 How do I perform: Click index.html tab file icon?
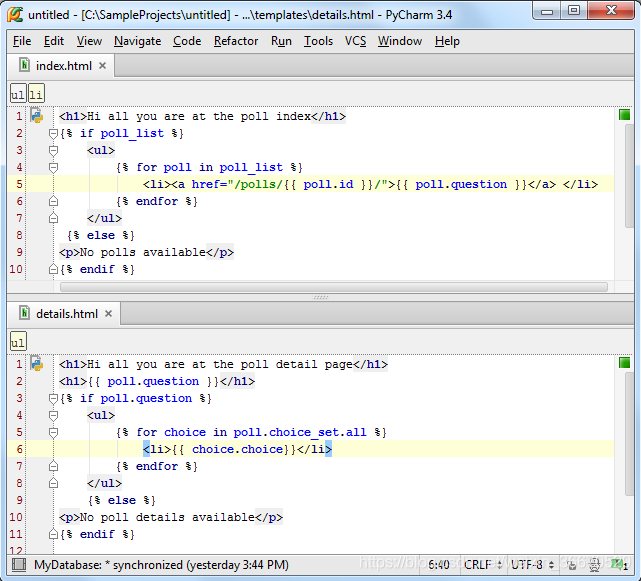coord(25,65)
